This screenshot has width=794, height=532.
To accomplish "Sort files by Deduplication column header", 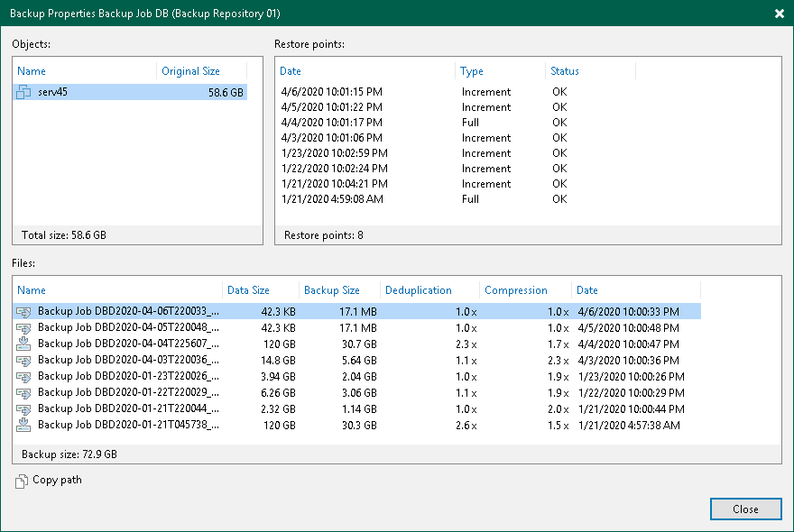I will pyautogui.click(x=419, y=290).
